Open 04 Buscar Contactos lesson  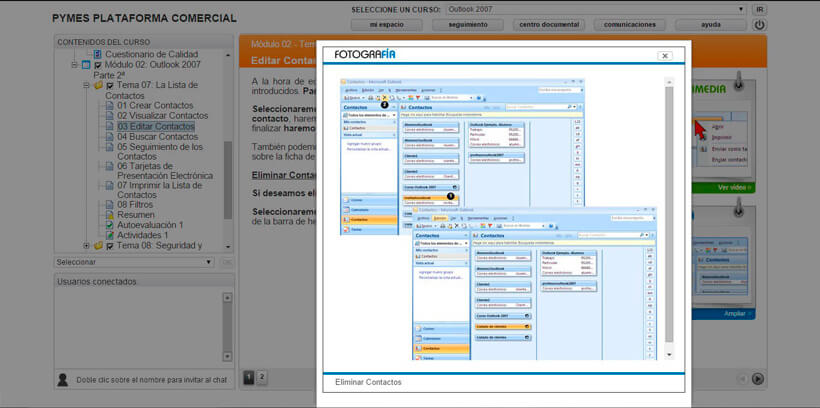pos(157,137)
